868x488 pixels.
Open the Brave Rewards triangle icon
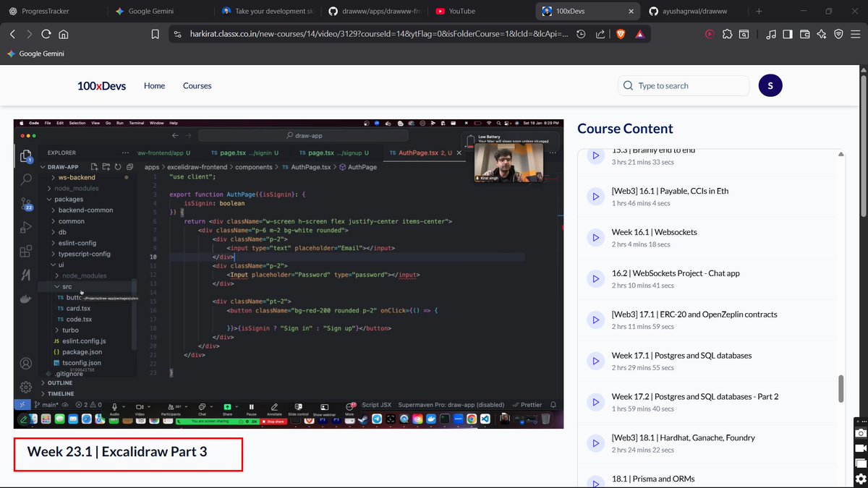pyautogui.click(x=640, y=34)
